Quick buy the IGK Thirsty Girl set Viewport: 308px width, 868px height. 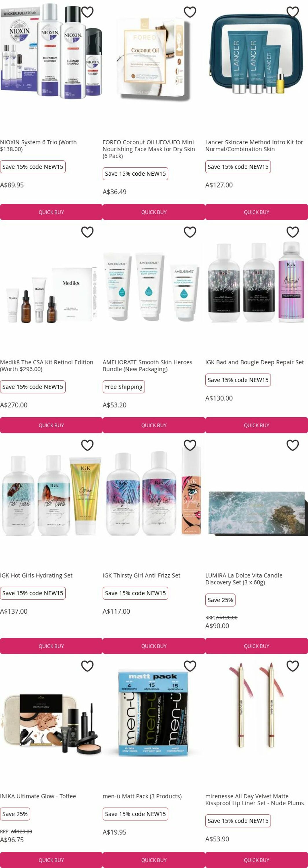click(x=154, y=646)
